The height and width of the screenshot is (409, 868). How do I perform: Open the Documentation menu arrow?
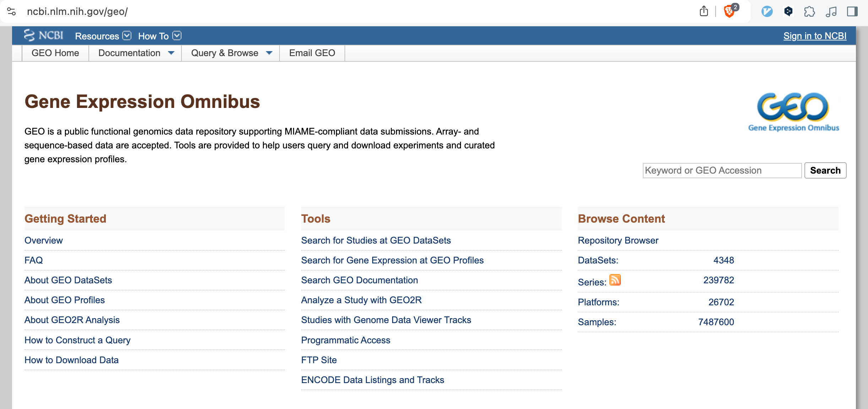click(171, 53)
